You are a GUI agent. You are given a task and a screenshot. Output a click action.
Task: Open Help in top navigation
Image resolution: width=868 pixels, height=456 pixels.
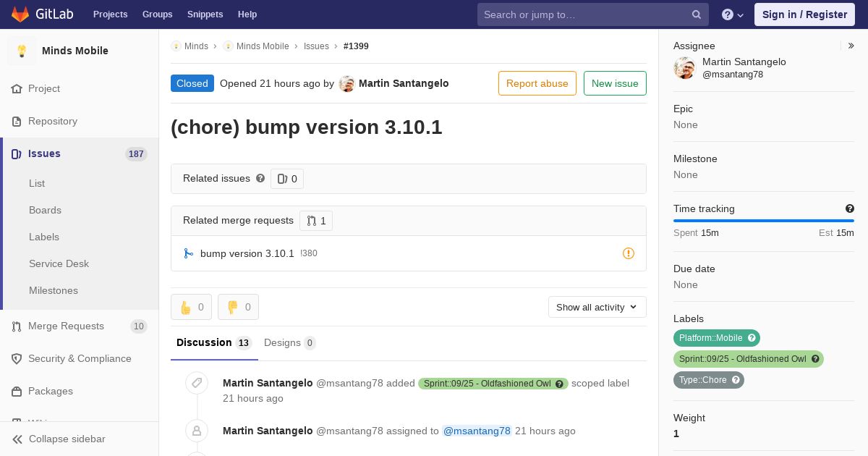(x=247, y=14)
